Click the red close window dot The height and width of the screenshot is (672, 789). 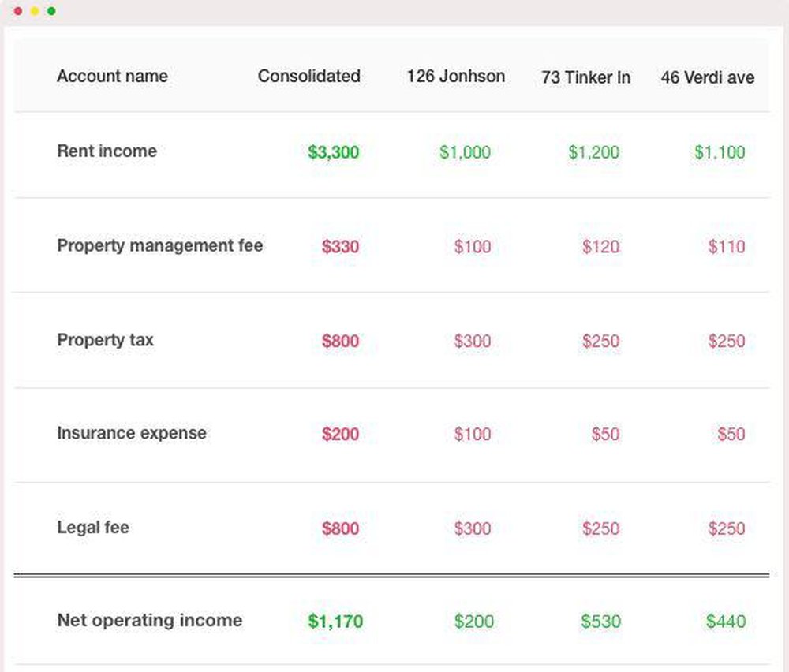point(18,11)
